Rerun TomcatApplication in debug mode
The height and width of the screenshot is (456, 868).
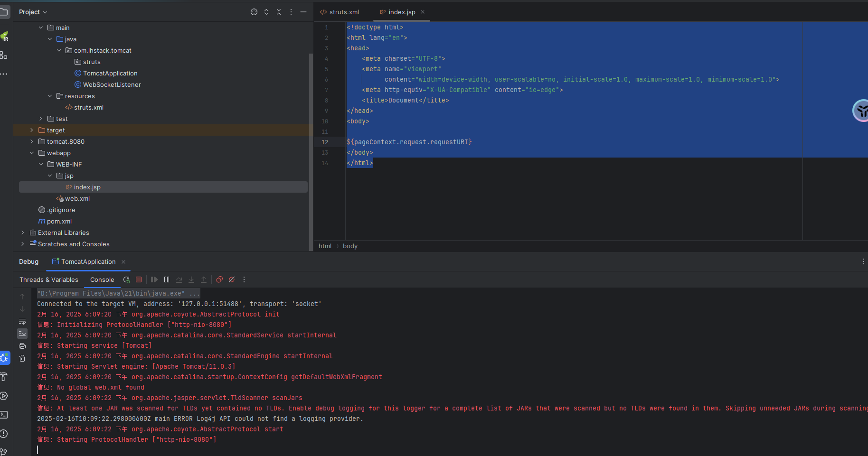126,280
